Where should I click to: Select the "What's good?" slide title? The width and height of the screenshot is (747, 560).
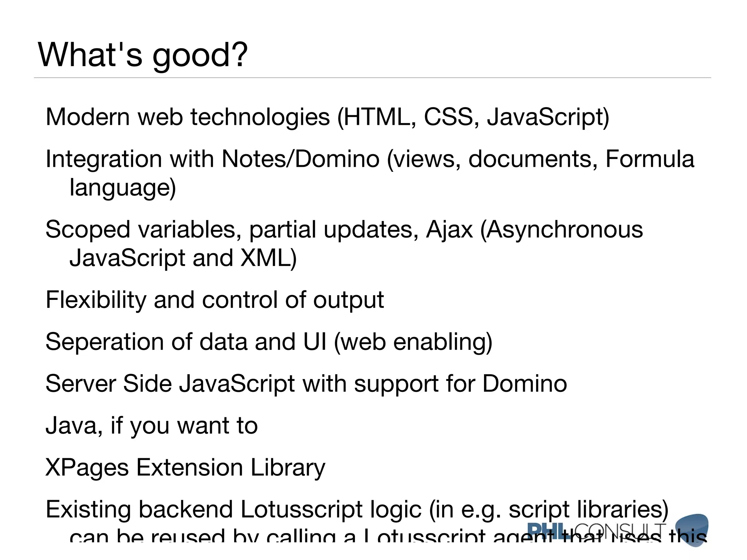point(143,55)
